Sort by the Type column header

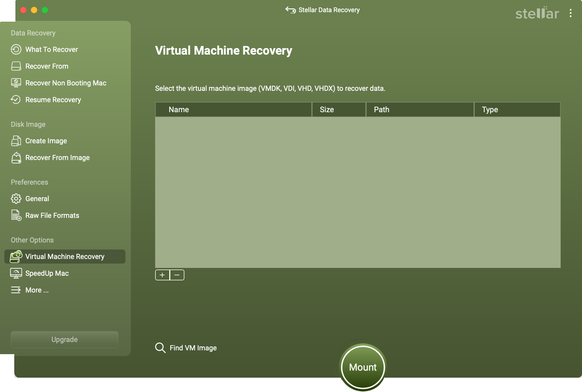(x=517, y=109)
